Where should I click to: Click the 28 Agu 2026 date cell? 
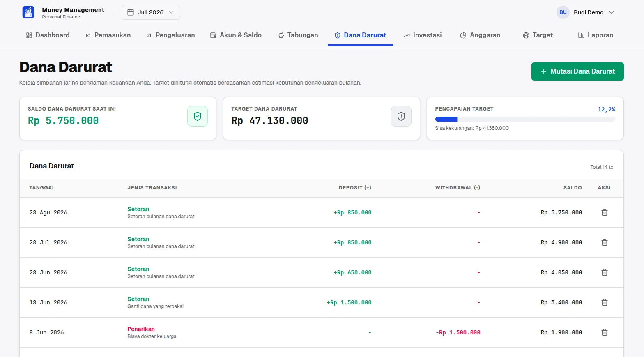(48, 212)
